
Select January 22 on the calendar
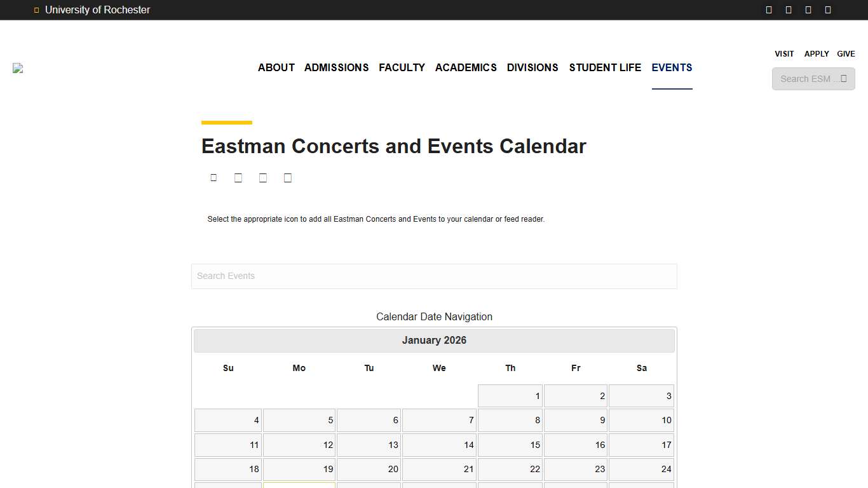coord(510,469)
